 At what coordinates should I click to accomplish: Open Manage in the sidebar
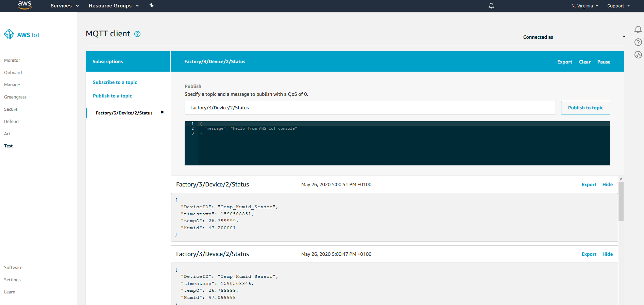click(x=12, y=85)
